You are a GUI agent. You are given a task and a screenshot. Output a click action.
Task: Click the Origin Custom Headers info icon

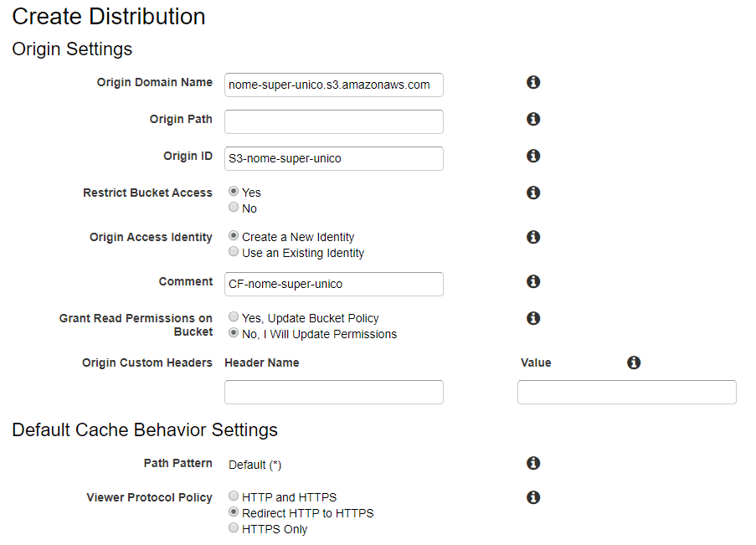(634, 362)
